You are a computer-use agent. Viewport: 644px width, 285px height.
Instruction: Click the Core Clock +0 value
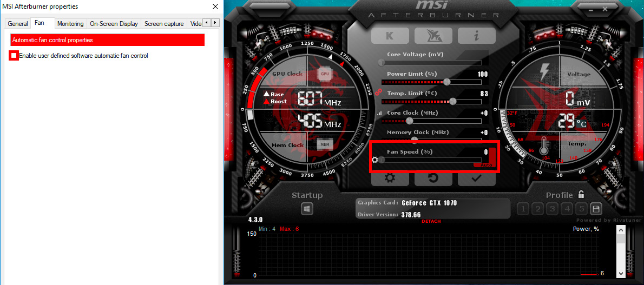tap(484, 113)
